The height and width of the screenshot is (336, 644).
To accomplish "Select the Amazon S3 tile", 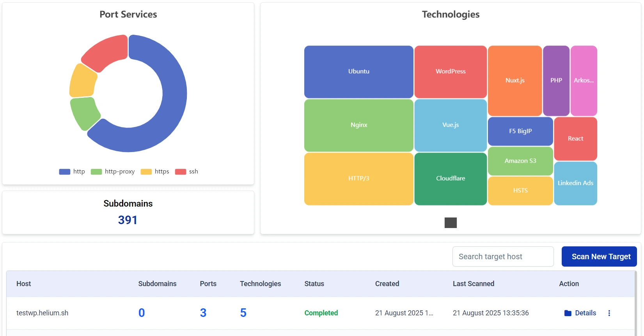I will (520, 161).
